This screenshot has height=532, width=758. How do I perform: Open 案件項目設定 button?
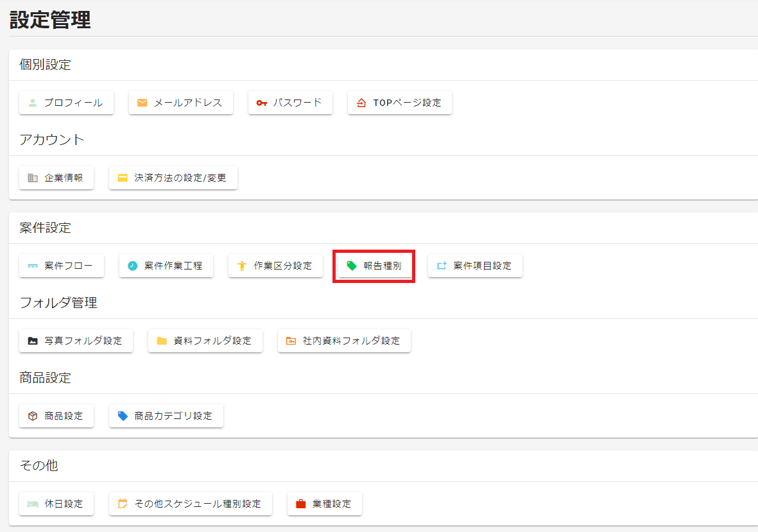[x=475, y=266]
